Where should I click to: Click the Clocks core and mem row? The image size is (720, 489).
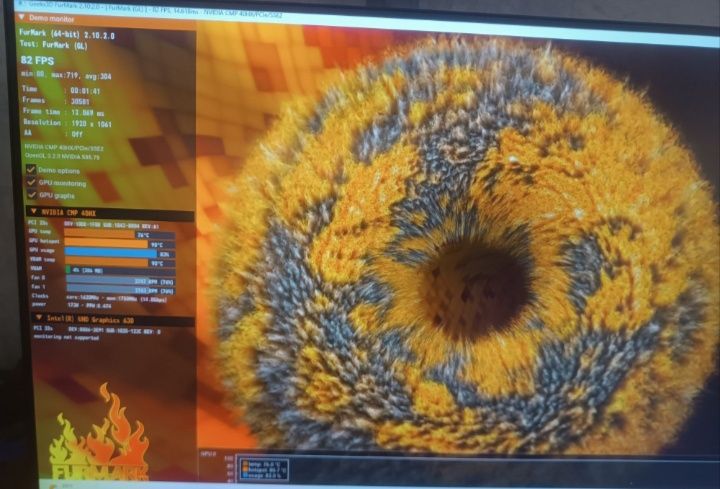click(99, 298)
